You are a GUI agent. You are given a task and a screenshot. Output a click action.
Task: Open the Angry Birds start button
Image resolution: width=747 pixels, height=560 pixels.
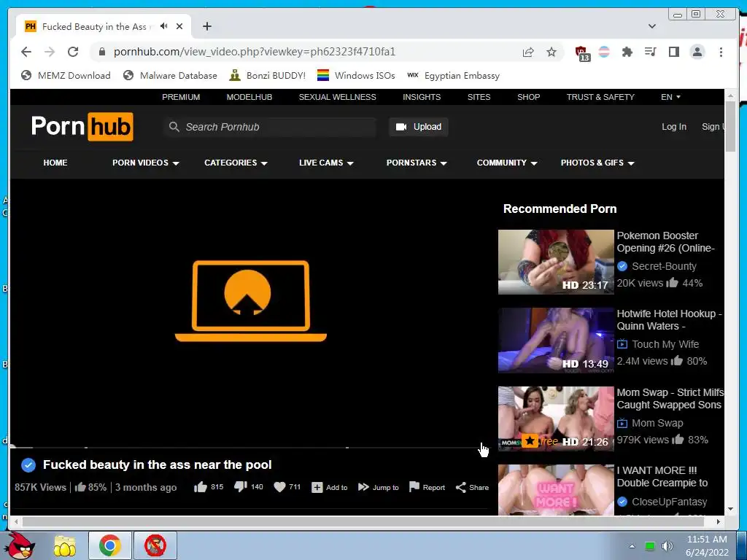click(21, 545)
